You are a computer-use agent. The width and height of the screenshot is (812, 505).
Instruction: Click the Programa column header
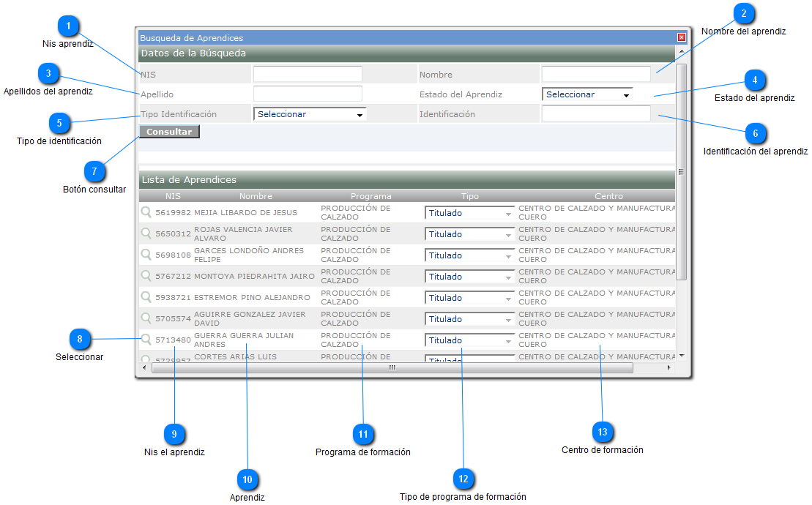click(x=370, y=196)
